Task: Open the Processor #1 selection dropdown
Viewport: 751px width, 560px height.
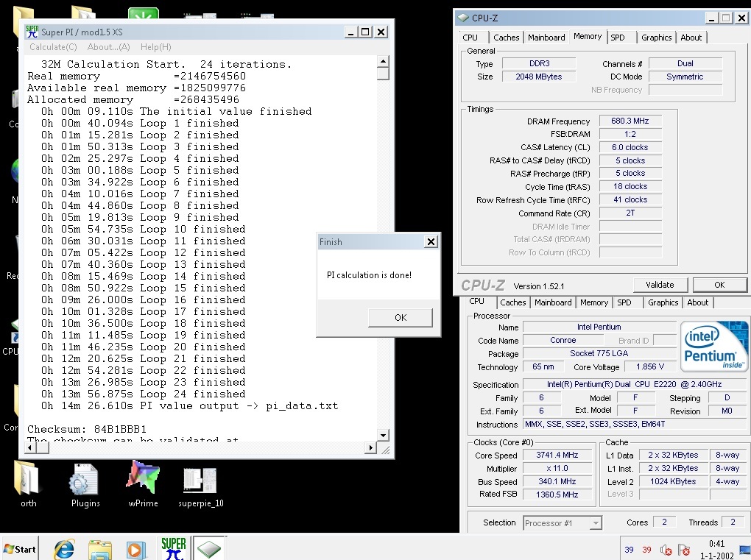Action: (563, 523)
